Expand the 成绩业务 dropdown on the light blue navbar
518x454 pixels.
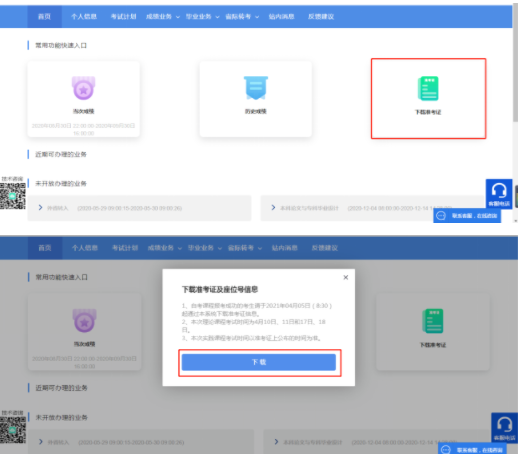coord(163,16)
